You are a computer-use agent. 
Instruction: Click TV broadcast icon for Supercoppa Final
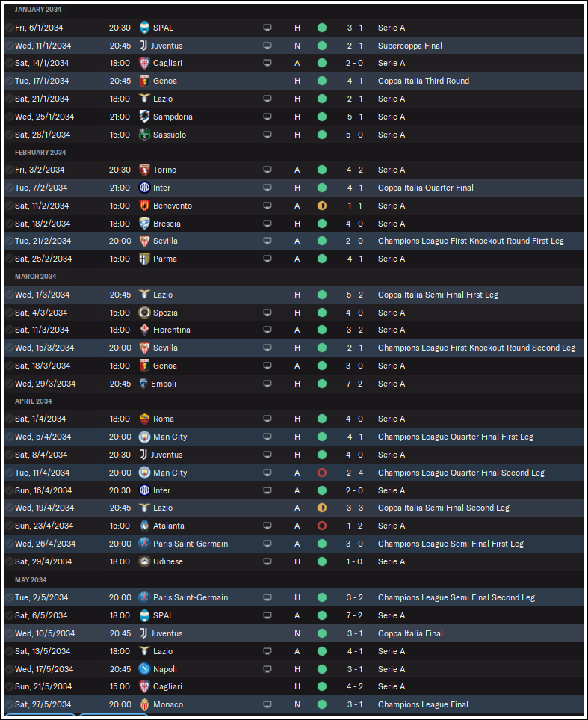[267, 46]
